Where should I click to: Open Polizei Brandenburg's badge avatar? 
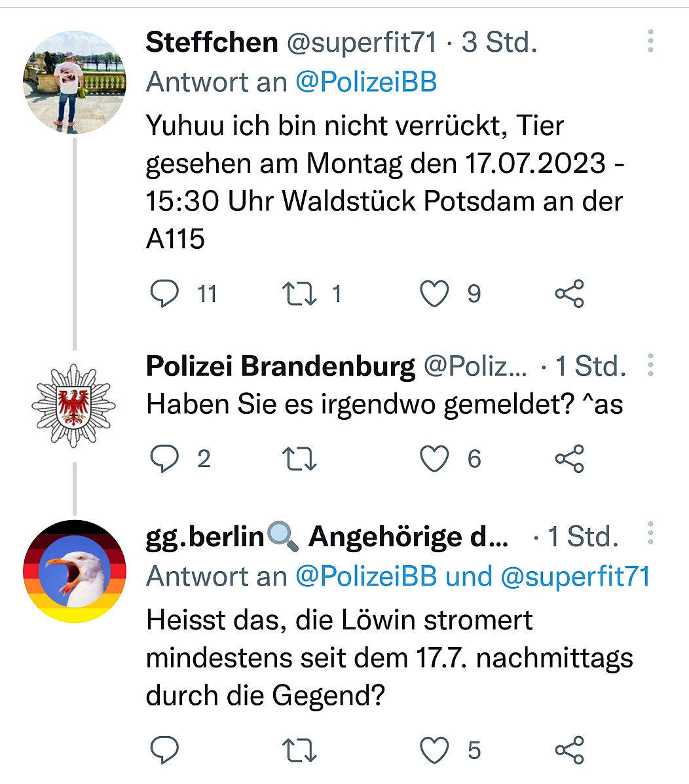[x=74, y=405]
